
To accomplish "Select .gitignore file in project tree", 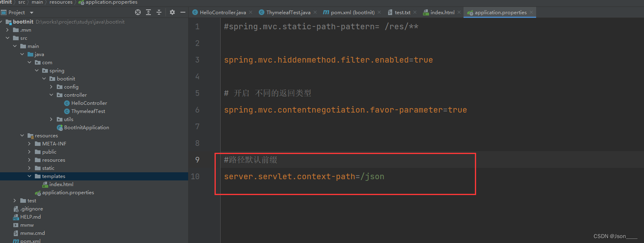I will [32, 209].
